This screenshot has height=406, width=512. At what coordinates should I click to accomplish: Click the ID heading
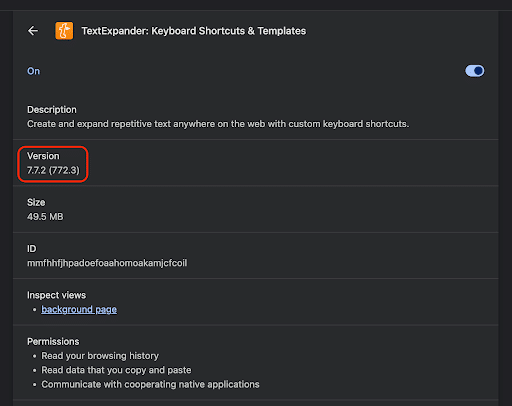pos(32,249)
